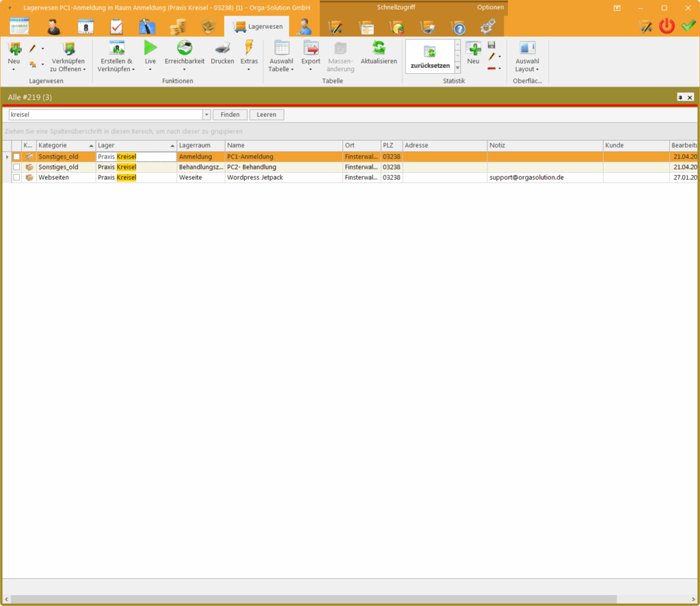Select the Behandlungsz... Lagerraum cell
The height and width of the screenshot is (606, 700).
[x=201, y=167]
